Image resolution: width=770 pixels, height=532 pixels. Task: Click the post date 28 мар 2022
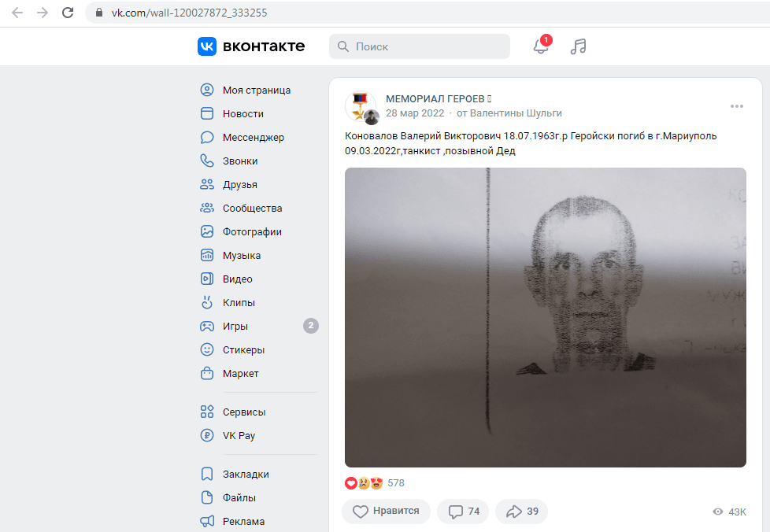[415, 113]
